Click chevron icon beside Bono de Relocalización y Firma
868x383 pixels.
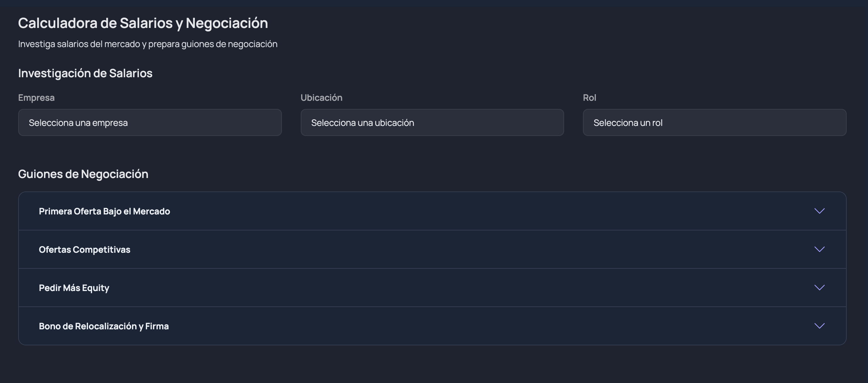(819, 326)
